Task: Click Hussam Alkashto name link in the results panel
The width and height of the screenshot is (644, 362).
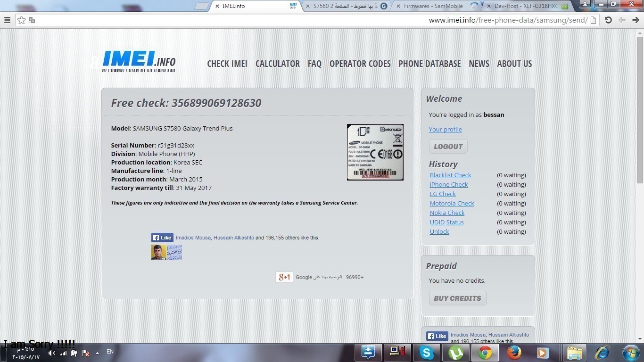Action: click(234, 238)
